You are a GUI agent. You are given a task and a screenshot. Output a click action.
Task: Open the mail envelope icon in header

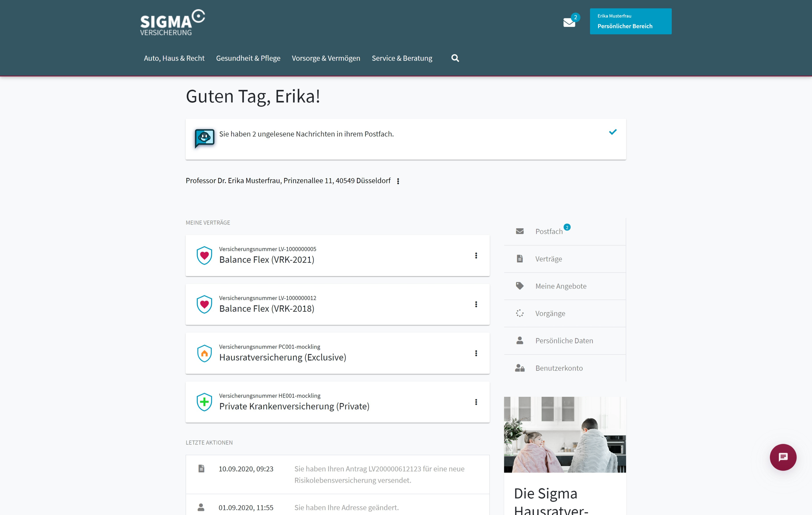click(569, 22)
